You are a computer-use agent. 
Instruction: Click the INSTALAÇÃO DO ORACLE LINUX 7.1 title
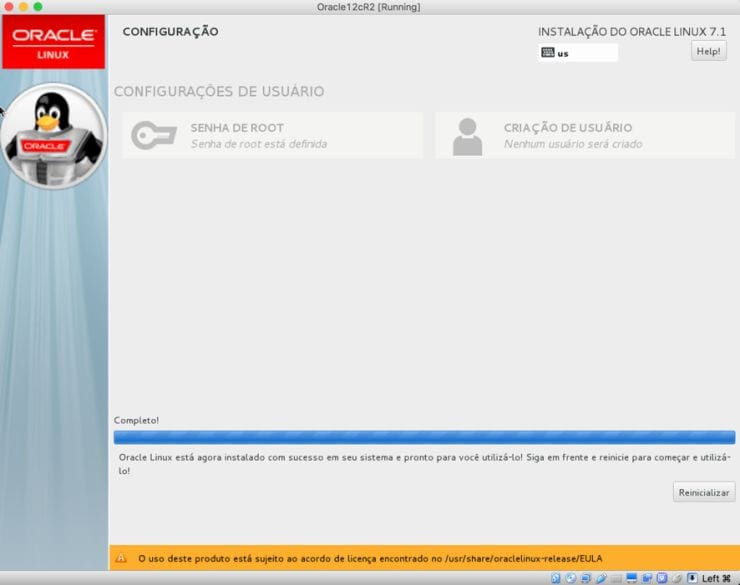pyautogui.click(x=632, y=32)
